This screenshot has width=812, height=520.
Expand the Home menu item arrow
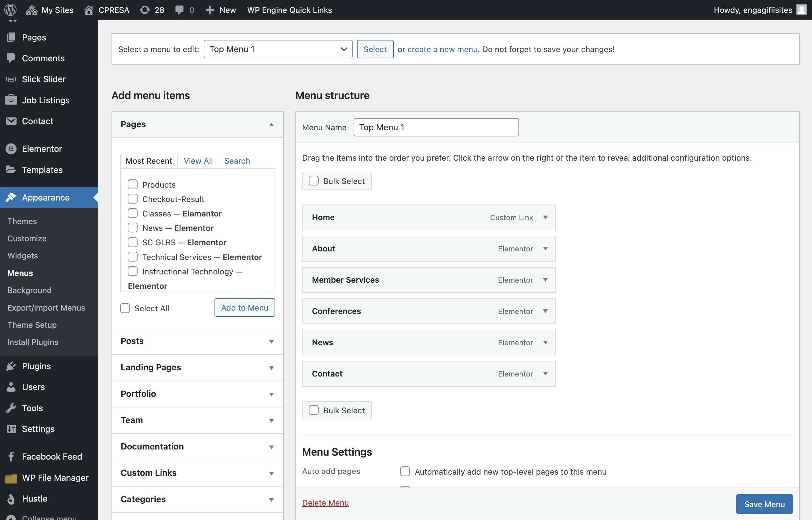point(545,217)
